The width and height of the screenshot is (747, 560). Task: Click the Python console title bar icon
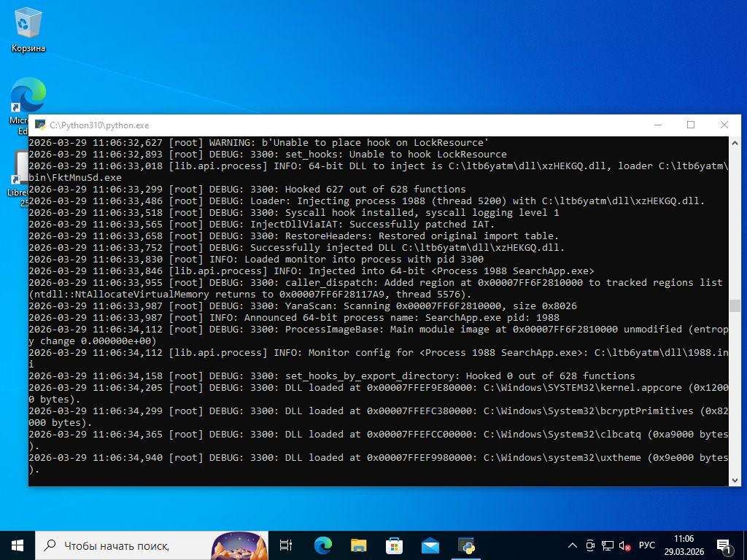[x=39, y=125]
